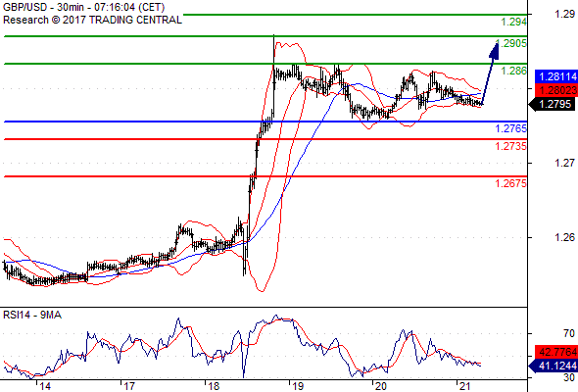Select the 1.294 green resistance label

[514, 22]
